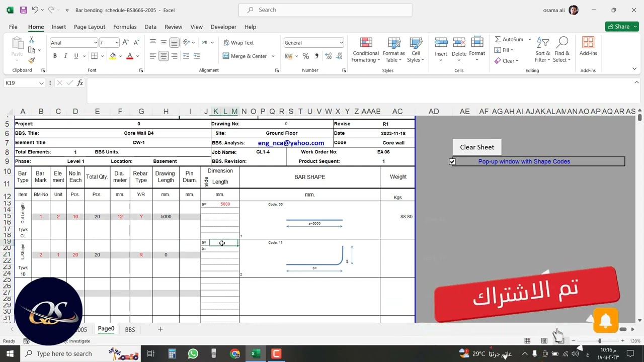Add a new sheet with plus button

pos(160,329)
